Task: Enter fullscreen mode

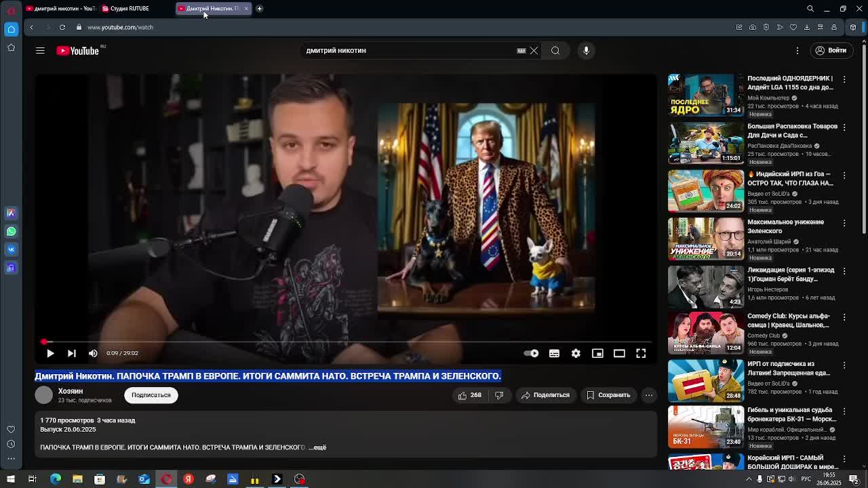Action: pos(641,353)
